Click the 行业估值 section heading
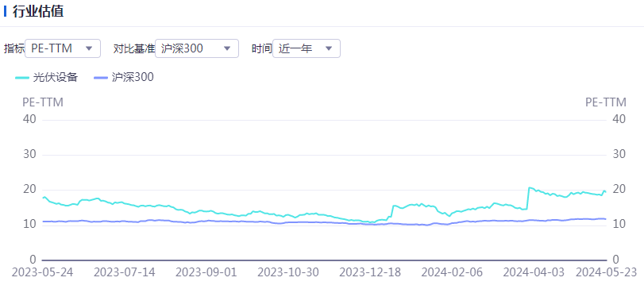This screenshot has height=289, width=644. click(38, 11)
